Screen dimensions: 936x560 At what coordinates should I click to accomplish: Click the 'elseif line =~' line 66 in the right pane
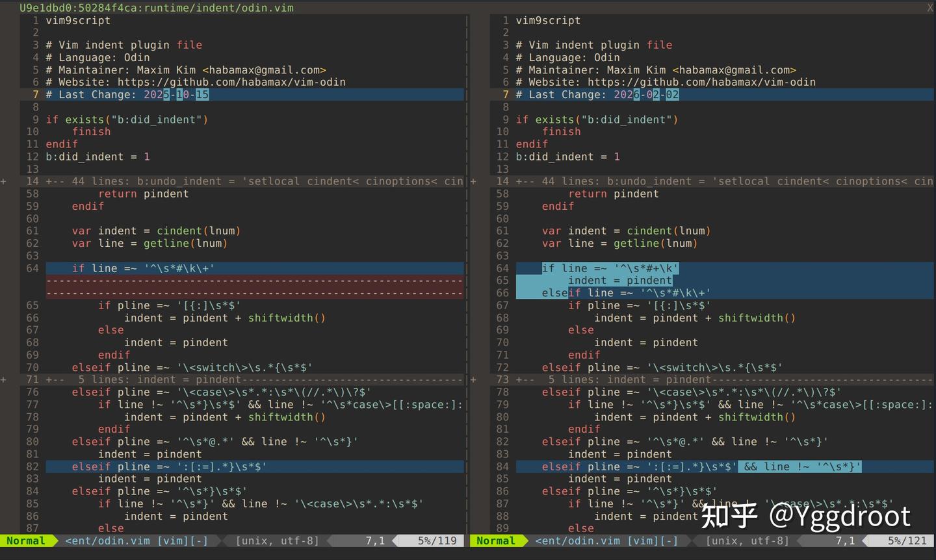[725, 293]
